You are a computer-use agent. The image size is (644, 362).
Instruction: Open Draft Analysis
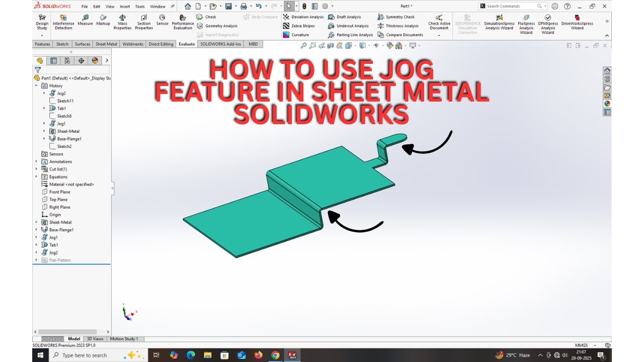[x=345, y=17]
